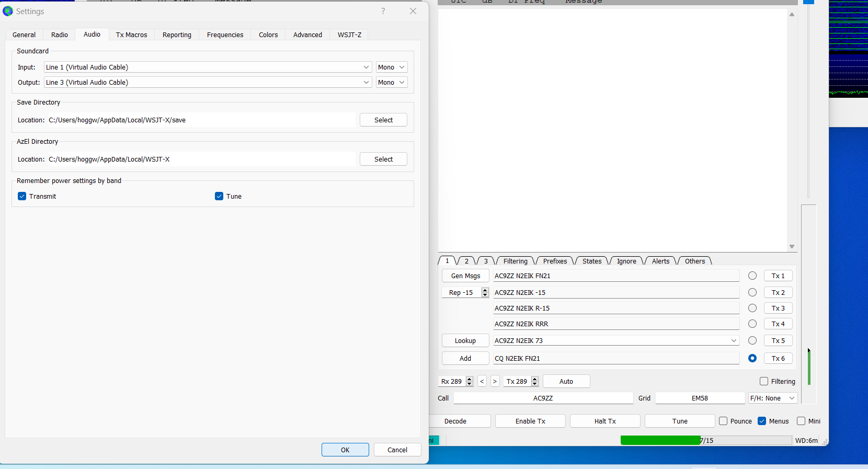868x469 pixels.
Task: Click the previous frequency arrow button
Action: point(482,381)
